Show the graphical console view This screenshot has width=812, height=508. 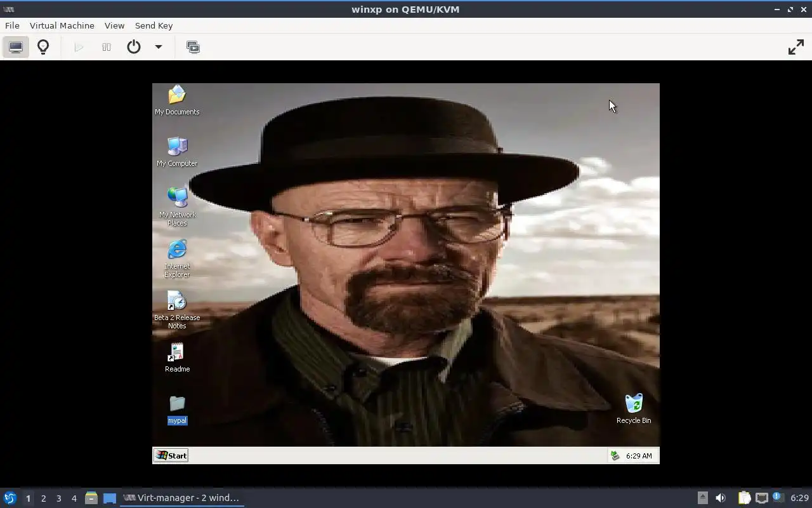tap(16, 47)
